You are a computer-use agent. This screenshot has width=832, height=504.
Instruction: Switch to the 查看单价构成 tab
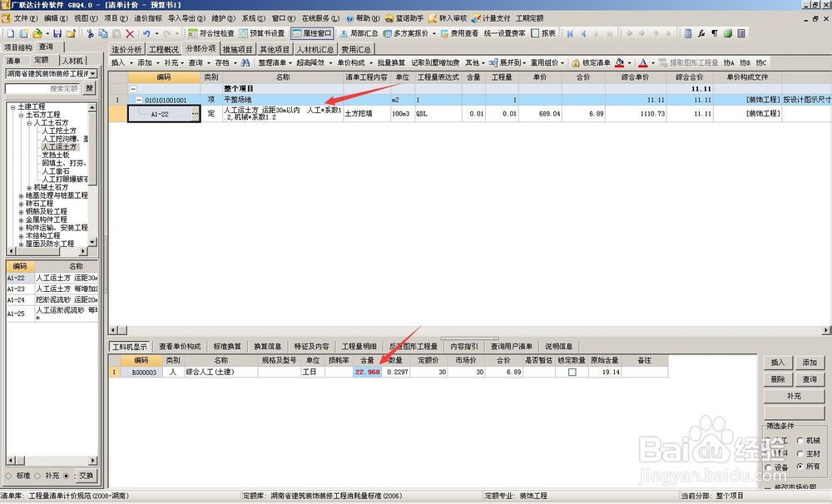click(x=180, y=347)
